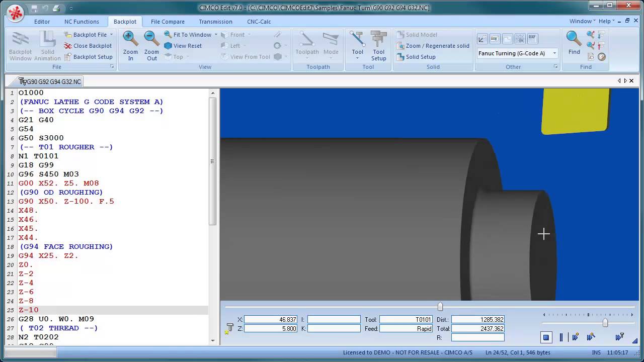Click the Other group dialog launcher

point(556,67)
